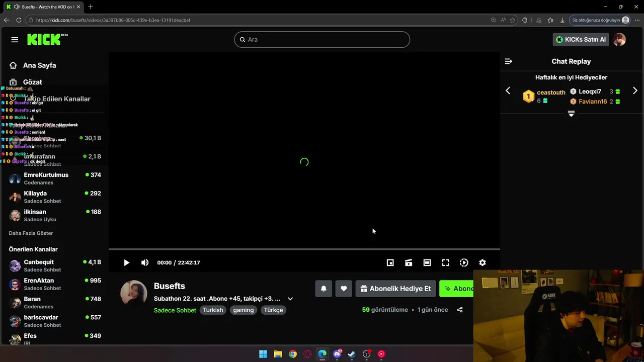Toggle theater mode view
The height and width of the screenshot is (362, 644).
click(x=427, y=262)
